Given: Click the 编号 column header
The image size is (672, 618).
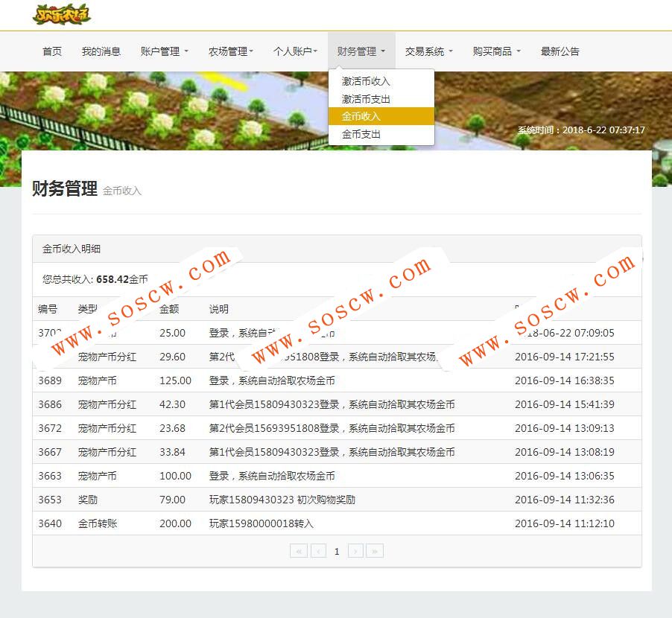Looking at the screenshot, I should 48,309.
